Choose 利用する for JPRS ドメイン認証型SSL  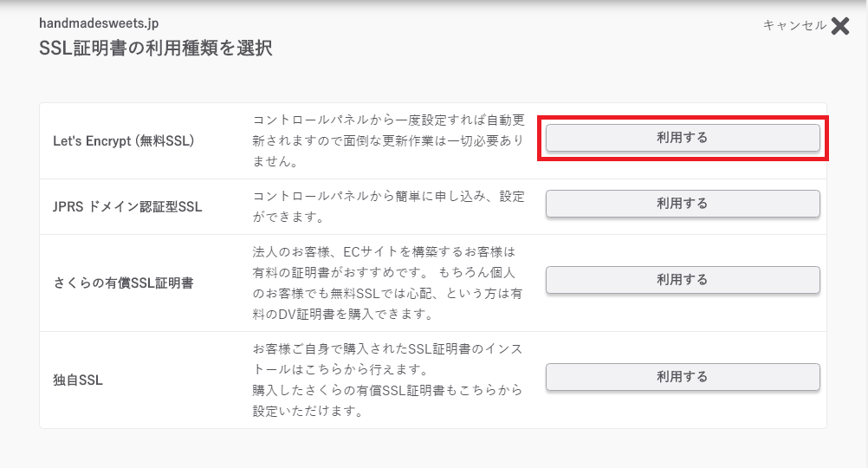tap(683, 204)
